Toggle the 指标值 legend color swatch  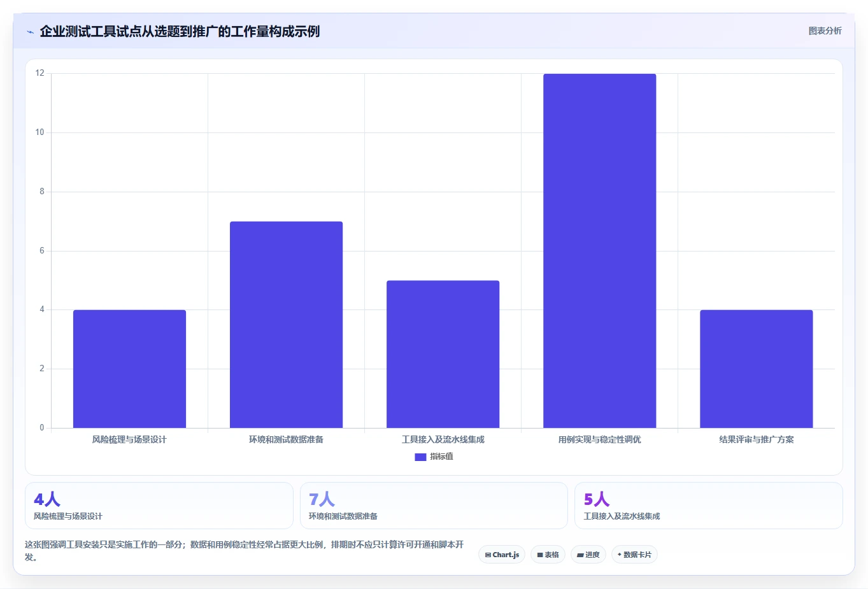click(x=420, y=457)
